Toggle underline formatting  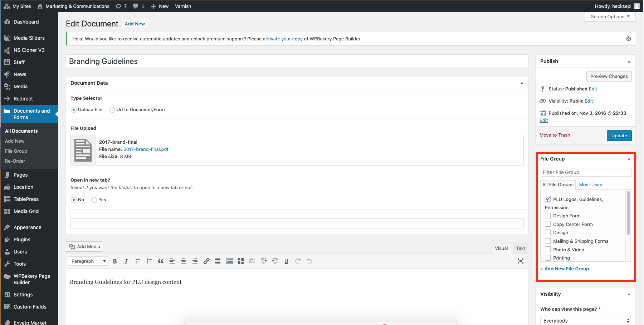coord(286,261)
